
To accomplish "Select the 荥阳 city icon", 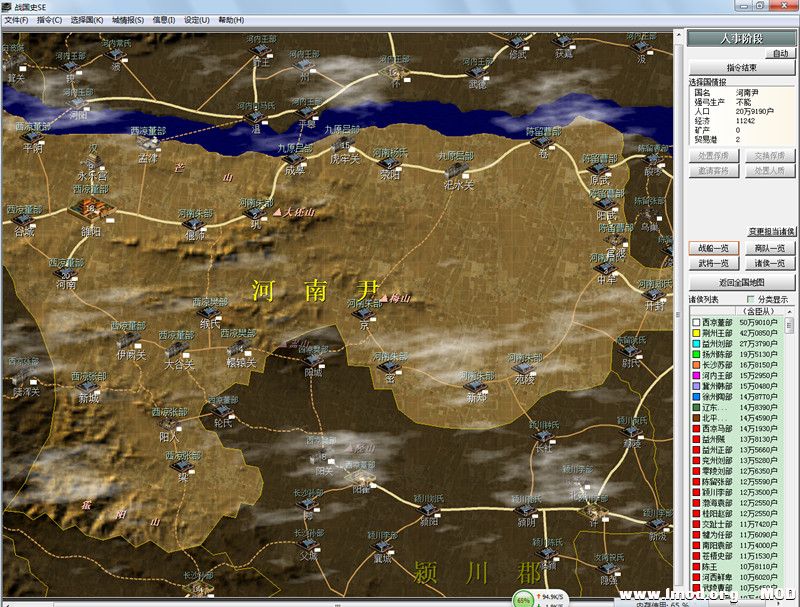I will click(388, 163).
